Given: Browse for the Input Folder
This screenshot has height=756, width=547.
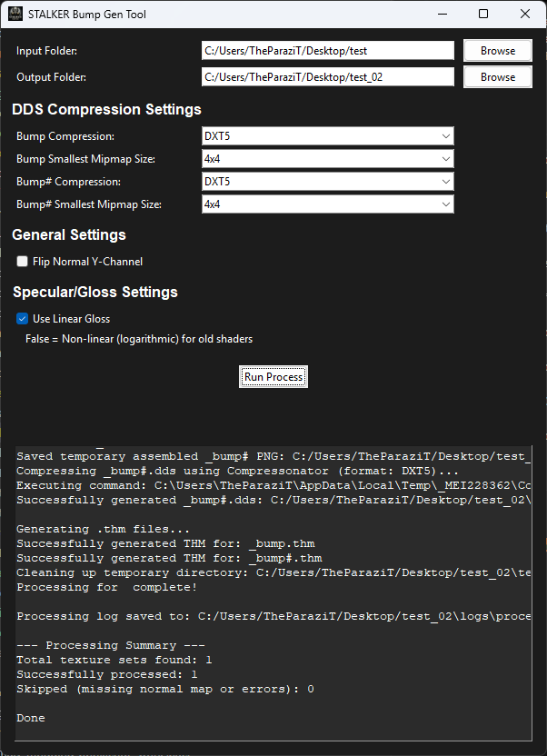Looking at the screenshot, I should [x=497, y=51].
